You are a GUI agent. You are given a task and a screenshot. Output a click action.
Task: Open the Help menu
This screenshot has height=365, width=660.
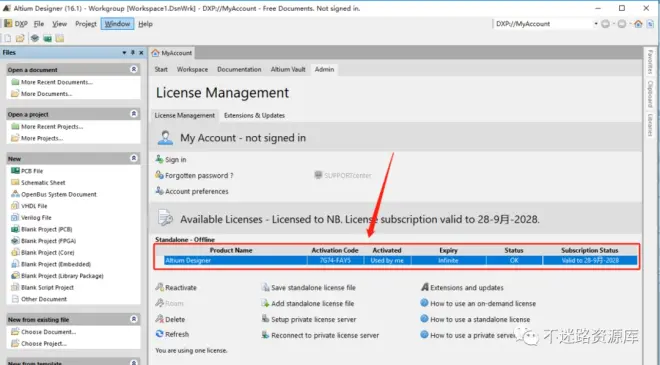[145, 24]
